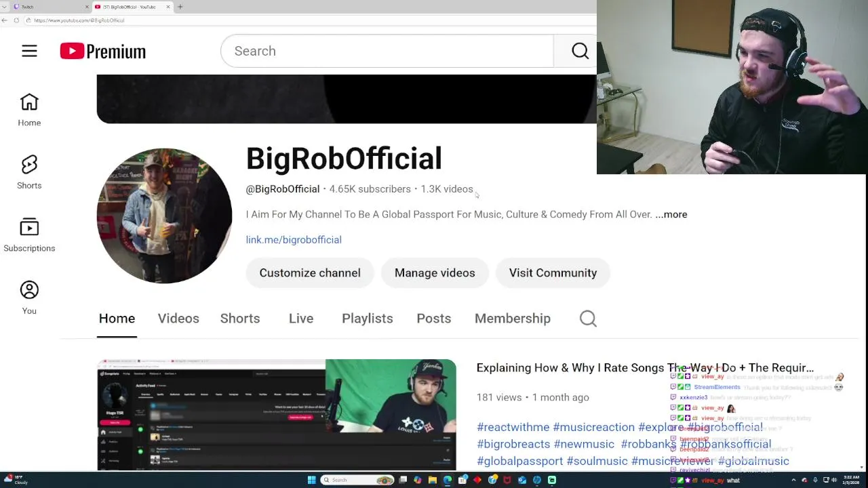Click the browser address bar URL

coord(79,20)
